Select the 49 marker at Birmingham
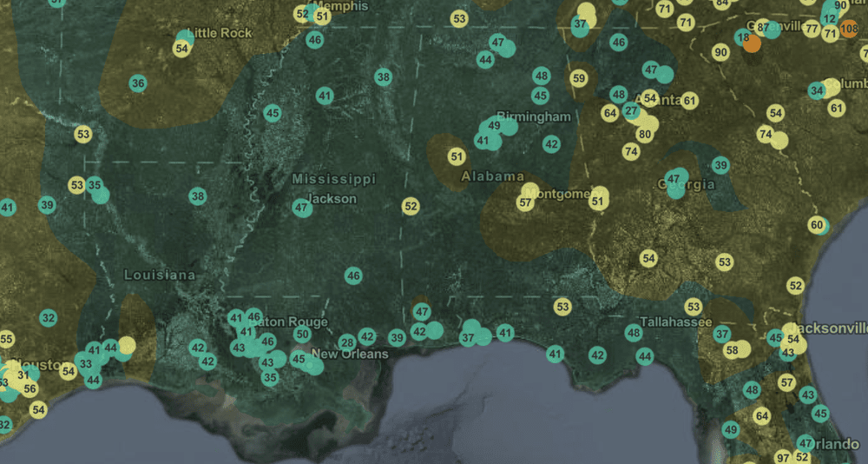The height and width of the screenshot is (464, 868). (x=495, y=126)
